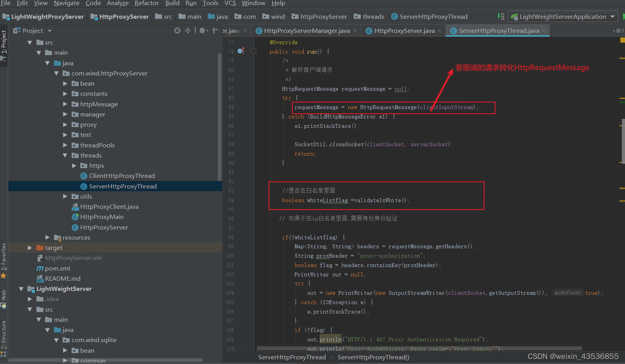Click the editor horizontal scrollbar
625x364 pixels.
[x=419, y=348]
